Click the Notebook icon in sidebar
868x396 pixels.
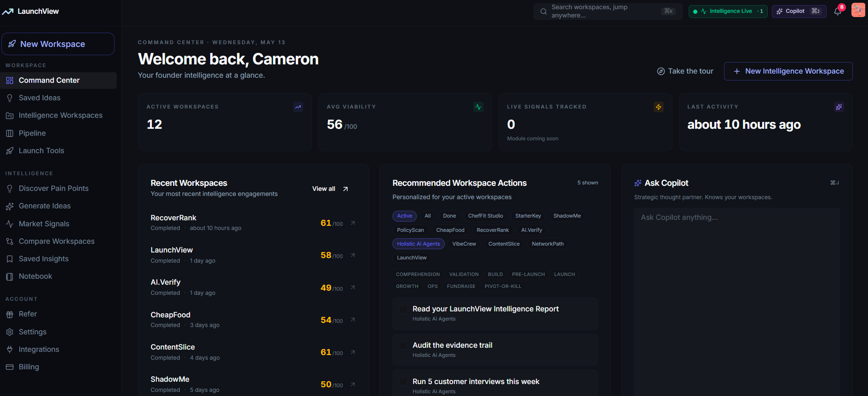tap(10, 276)
